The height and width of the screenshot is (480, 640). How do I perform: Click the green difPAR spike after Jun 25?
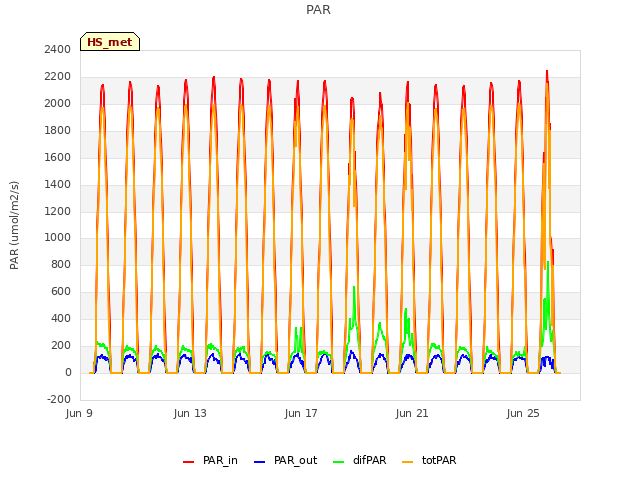pyautogui.click(x=548, y=263)
